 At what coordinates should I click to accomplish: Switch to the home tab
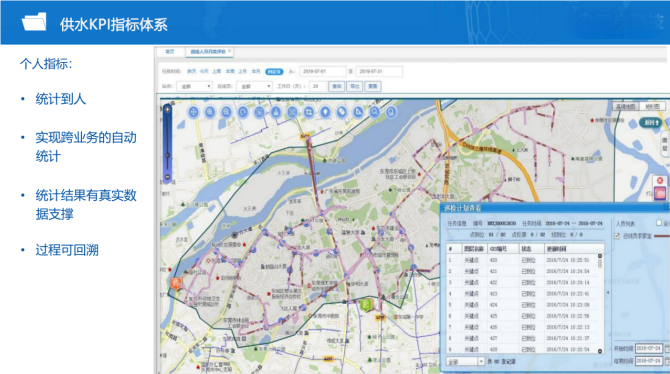tap(170, 52)
